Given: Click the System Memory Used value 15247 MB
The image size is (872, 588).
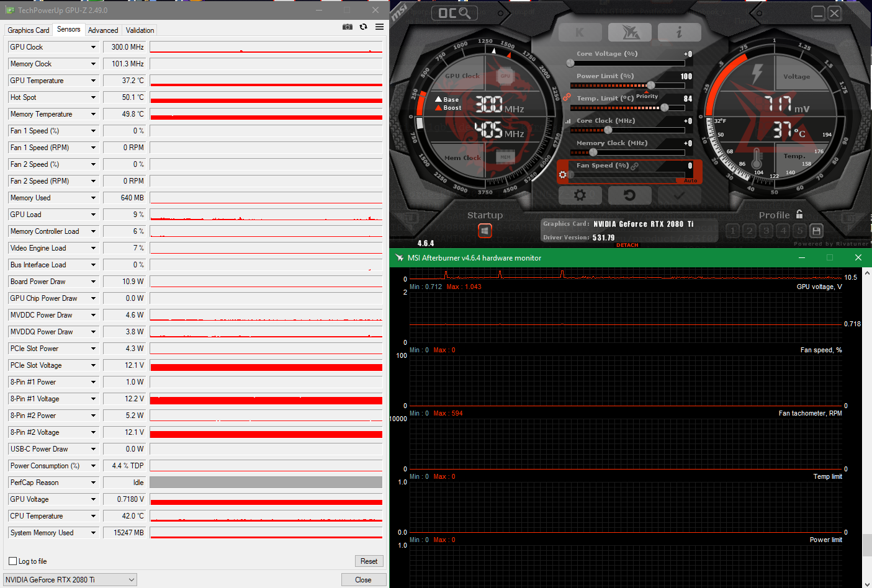Looking at the screenshot, I should point(125,533).
